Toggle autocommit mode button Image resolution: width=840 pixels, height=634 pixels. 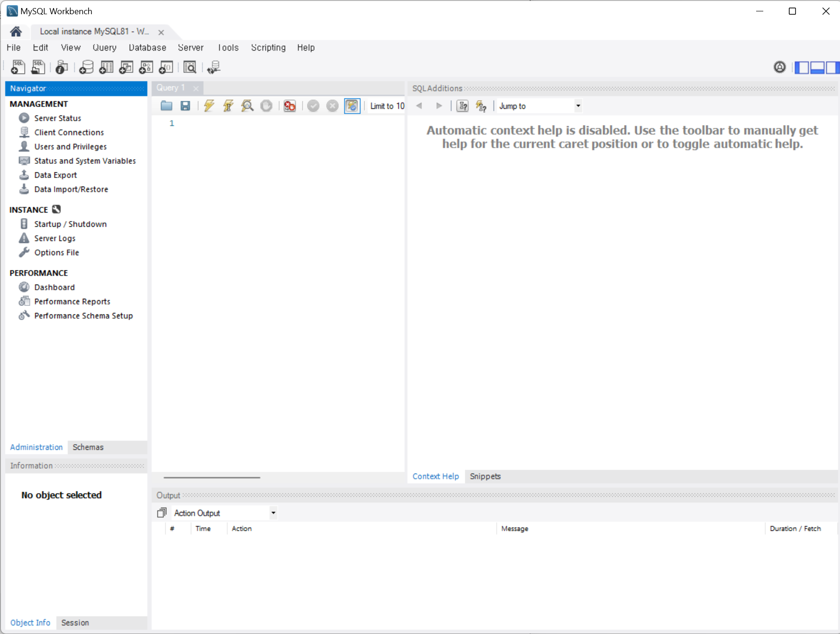coord(352,106)
